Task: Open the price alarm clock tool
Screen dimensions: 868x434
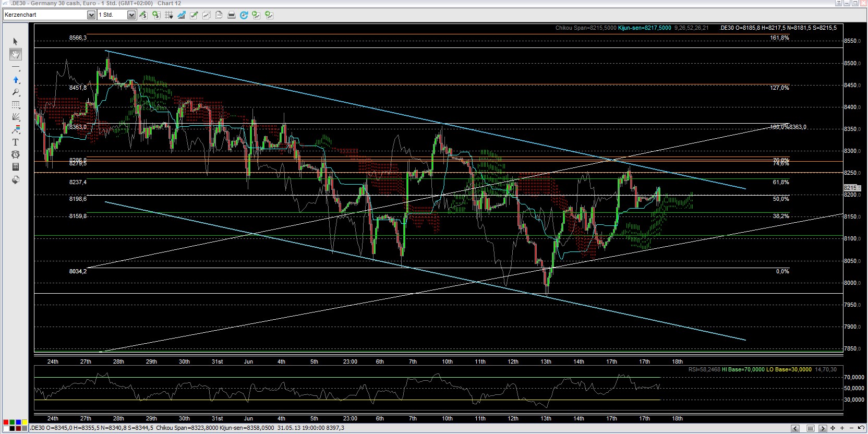Action: [x=16, y=154]
